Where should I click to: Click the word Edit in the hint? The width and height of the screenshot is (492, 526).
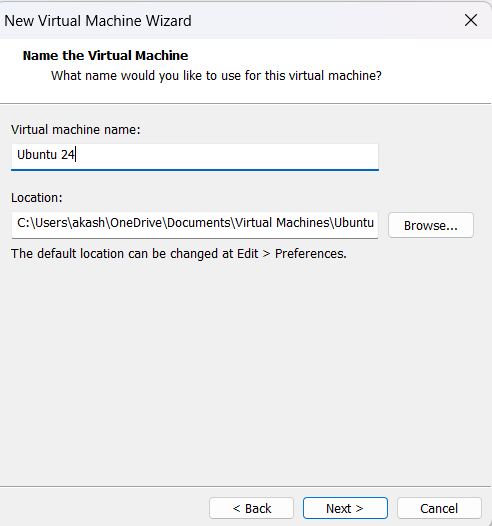click(248, 254)
